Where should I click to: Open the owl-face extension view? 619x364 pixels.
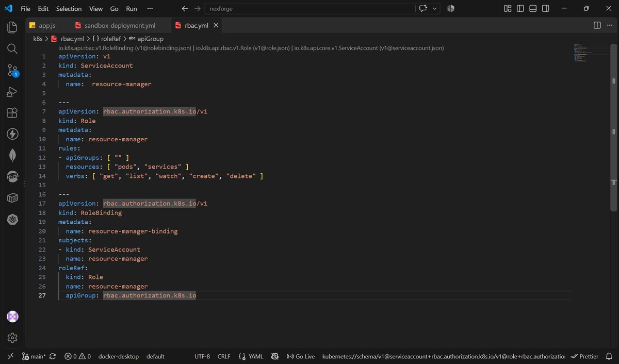click(12, 177)
